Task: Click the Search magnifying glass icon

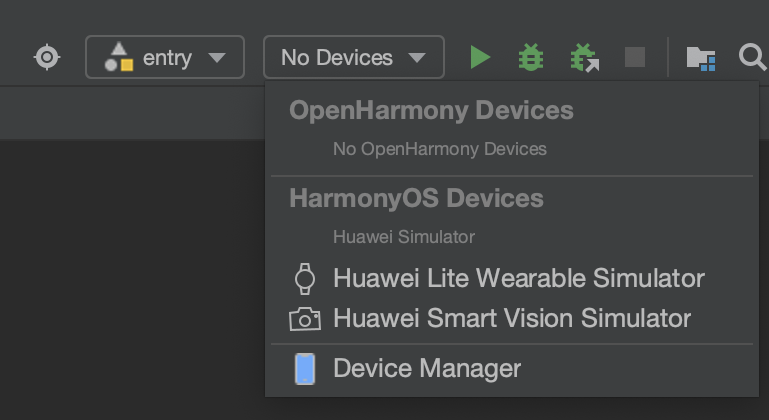Action: pyautogui.click(x=752, y=57)
